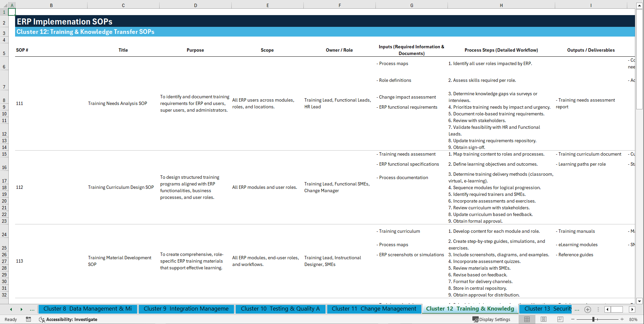Click the previous sheet navigation arrow

[x=11, y=309]
